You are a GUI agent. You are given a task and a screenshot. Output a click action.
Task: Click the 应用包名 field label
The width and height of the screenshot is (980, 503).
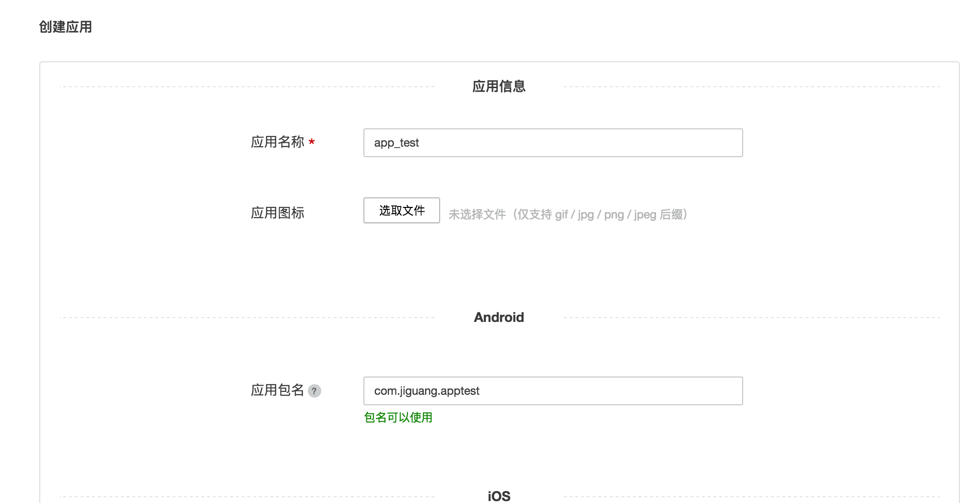tap(278, 390)
